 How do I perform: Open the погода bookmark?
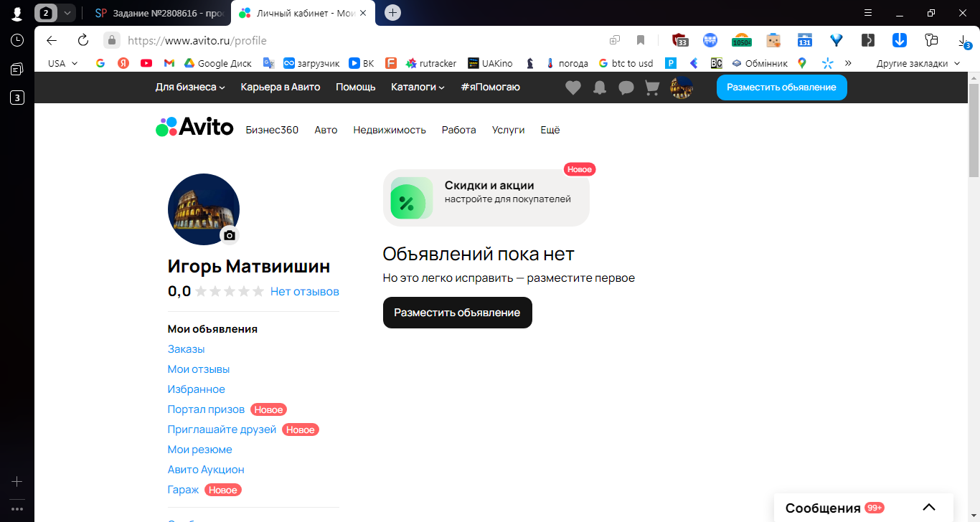[567, 63]
